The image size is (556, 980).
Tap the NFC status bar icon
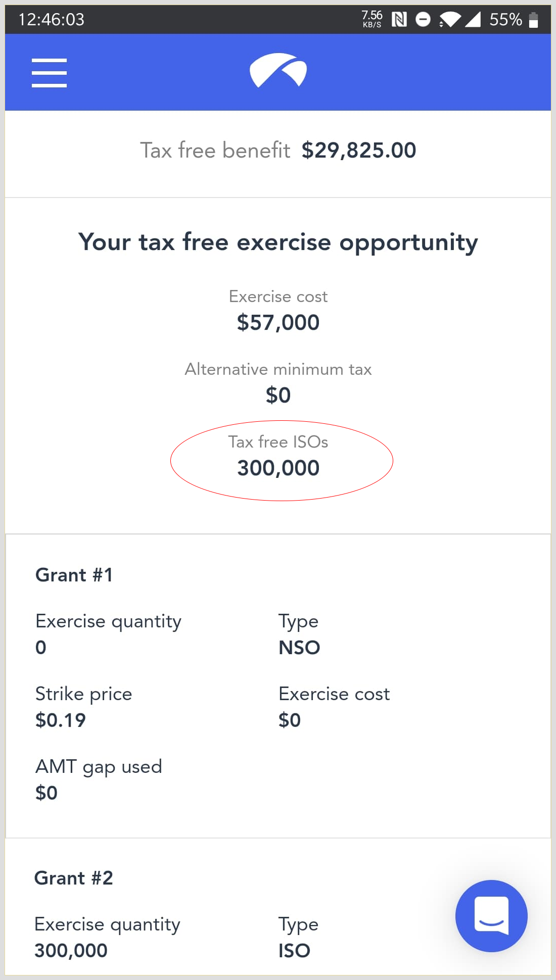(x=399, y=20)
